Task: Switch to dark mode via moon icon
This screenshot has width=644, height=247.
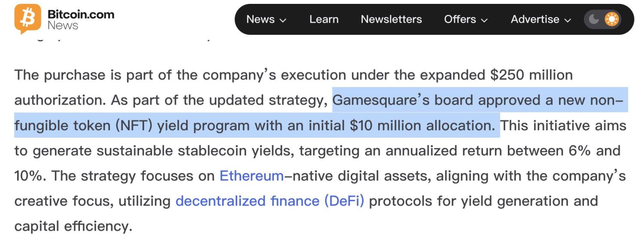Action: pos(594,19)
